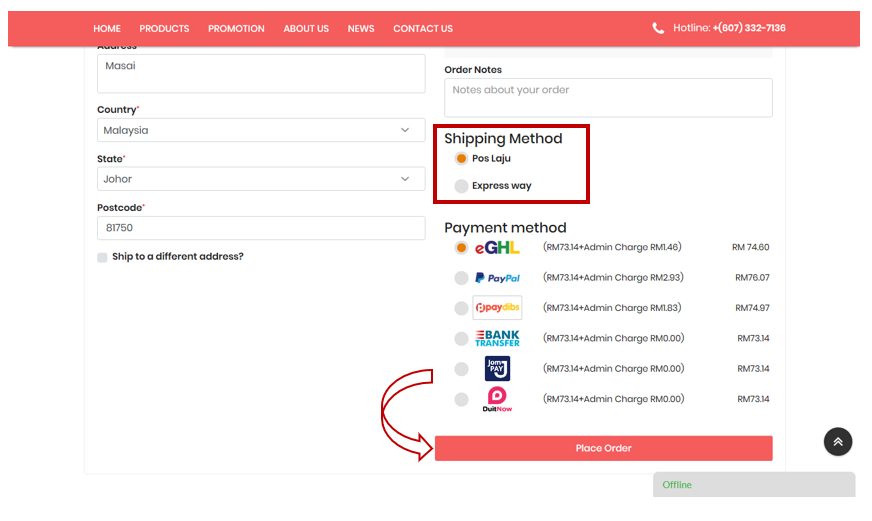
Task: Click the eGHL payment logo
Action: [x=497, y=248]
